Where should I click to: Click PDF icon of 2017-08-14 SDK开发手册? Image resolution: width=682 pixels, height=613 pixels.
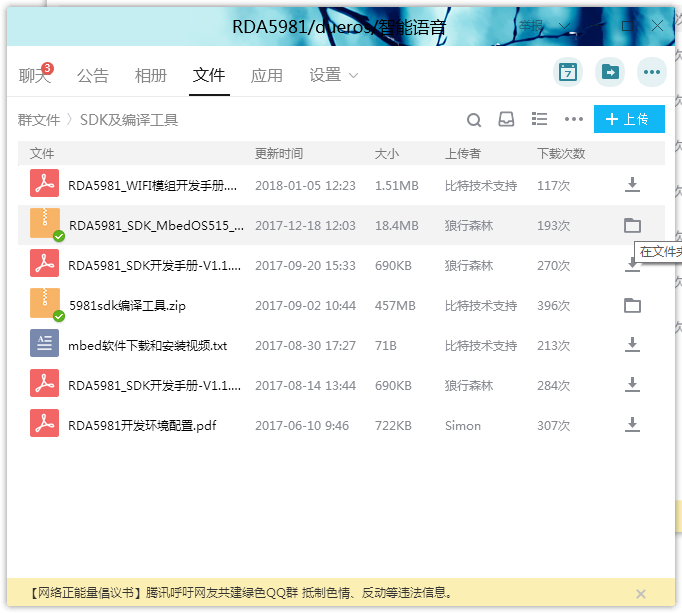pyautogui.click(x=44, y=383)
